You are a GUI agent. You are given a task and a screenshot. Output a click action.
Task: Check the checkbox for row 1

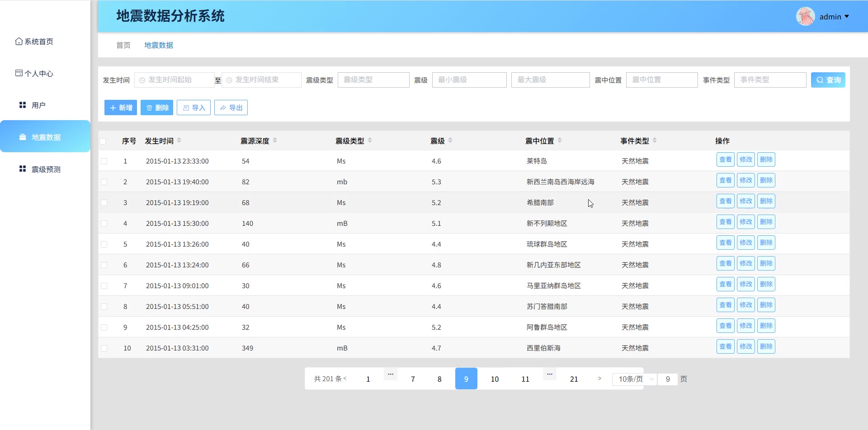point(104,161)
